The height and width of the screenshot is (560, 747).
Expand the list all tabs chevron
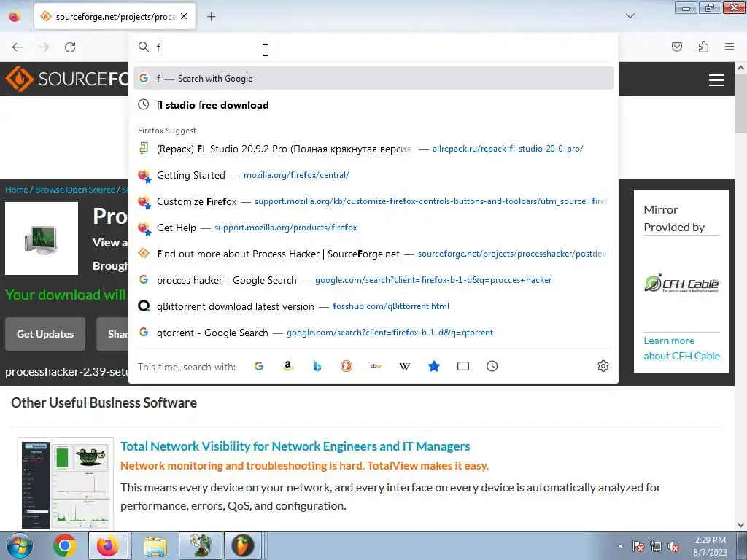[x=630, y=16]
